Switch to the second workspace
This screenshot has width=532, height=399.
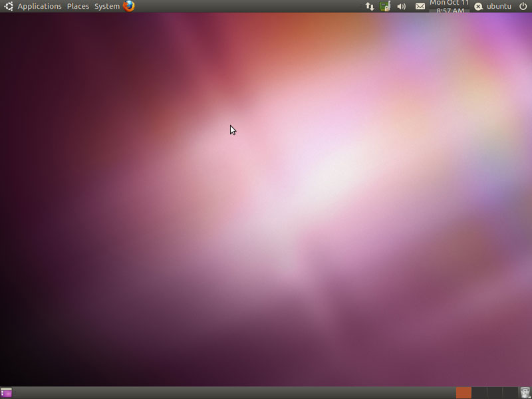(x=479, y=393)
